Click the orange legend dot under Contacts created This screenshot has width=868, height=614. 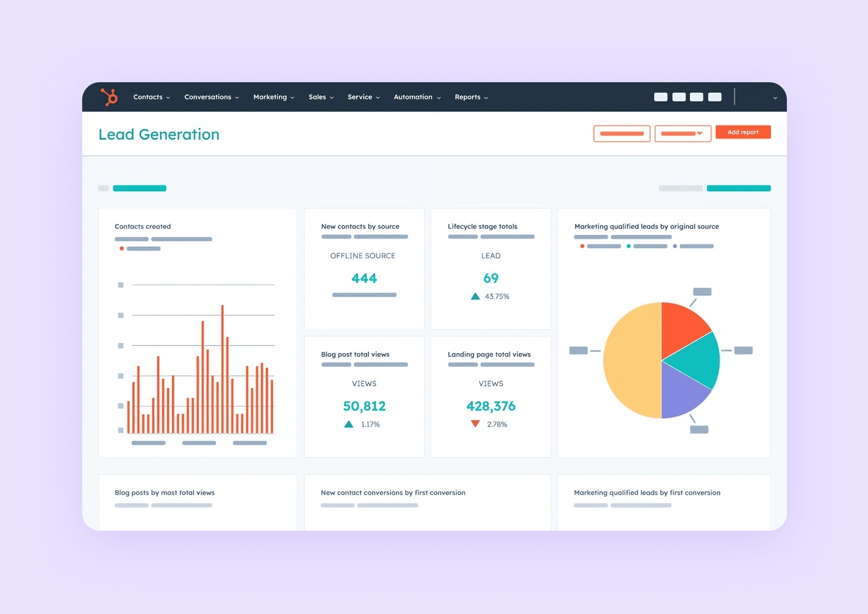tap(122, 249)
